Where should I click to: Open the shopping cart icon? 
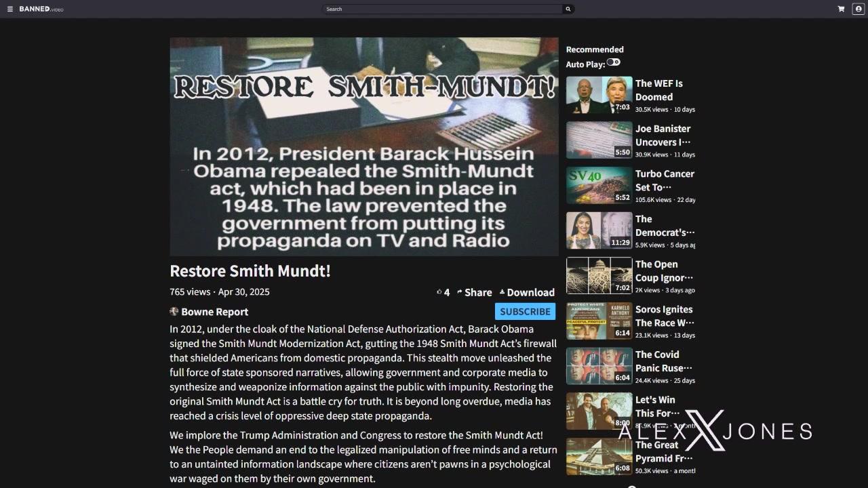(841, 9)
